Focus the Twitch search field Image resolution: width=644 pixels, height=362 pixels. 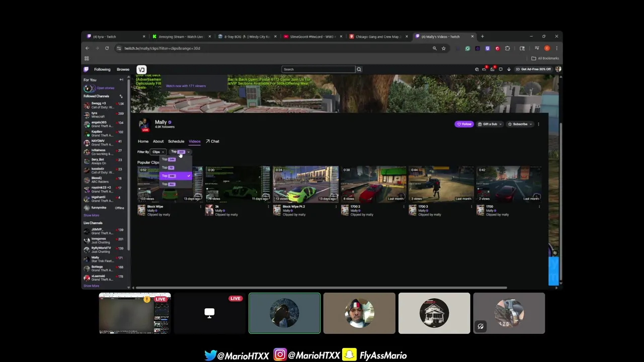(x=318, y=69)
